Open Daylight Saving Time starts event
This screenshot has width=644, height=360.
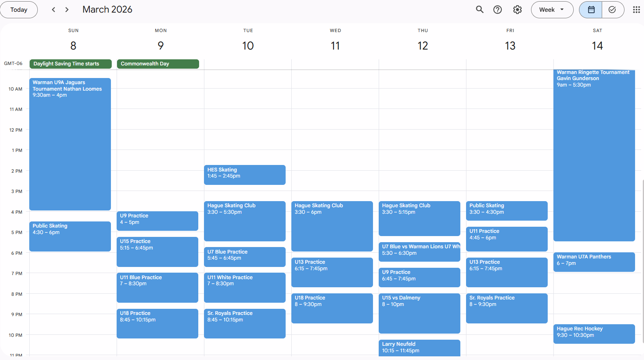pos(70,64)
